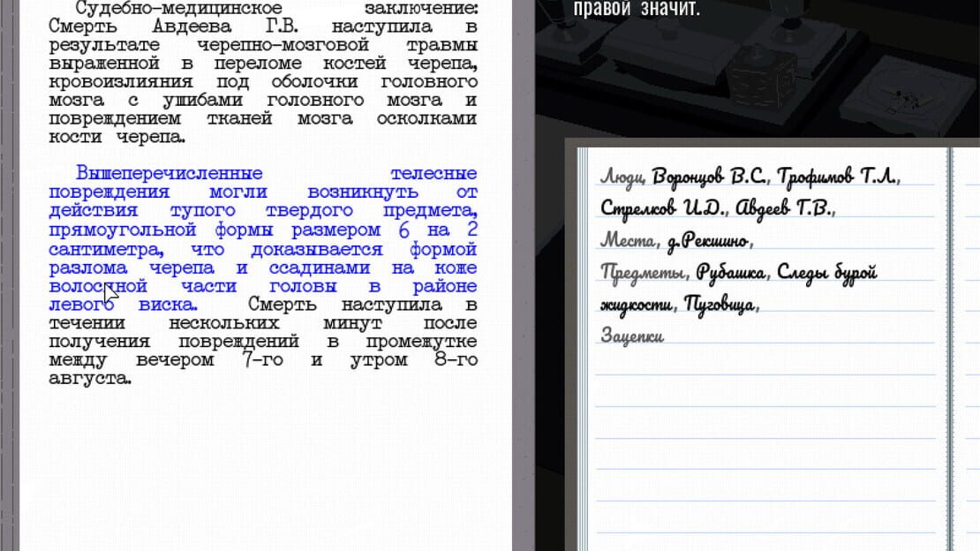980x551 pixels.
Task: Select "Пуговица" in the notebook items
Action: 720,305
